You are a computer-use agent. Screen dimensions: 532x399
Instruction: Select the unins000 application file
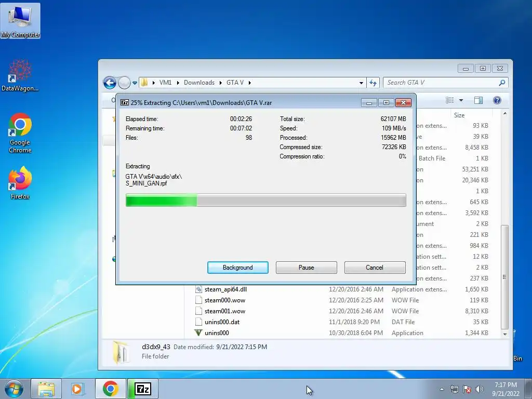click(x=217, y=333)
